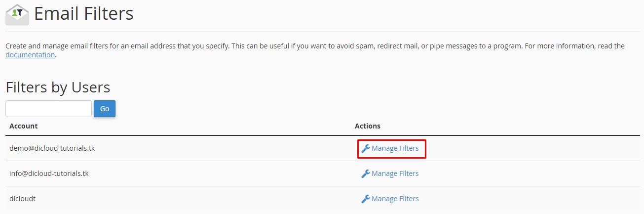Click wrench icon for info@dicloud-tutorials.tk

[366, 173]
